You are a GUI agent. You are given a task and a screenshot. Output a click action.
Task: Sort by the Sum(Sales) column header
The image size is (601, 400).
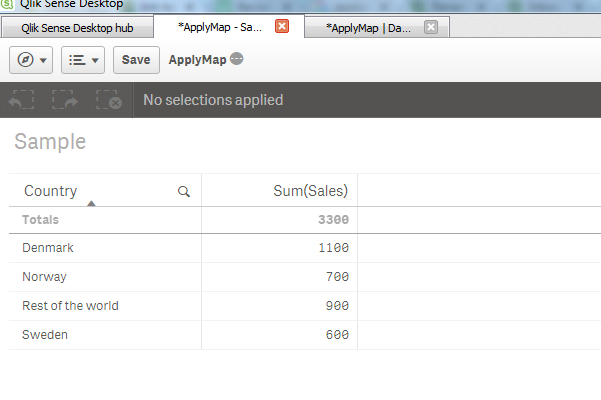[x=309, y=191]
